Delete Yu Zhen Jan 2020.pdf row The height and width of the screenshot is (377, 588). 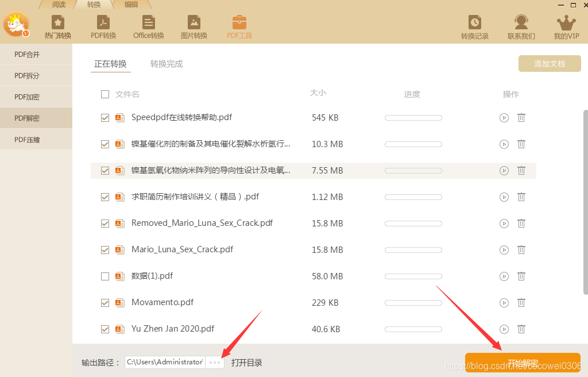521,329
